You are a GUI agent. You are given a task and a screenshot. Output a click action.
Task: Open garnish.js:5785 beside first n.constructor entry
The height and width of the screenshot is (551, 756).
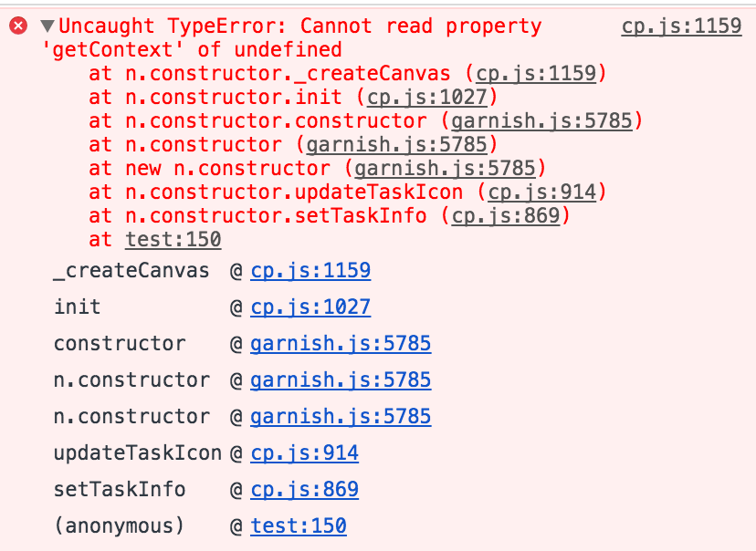point(341,380)
